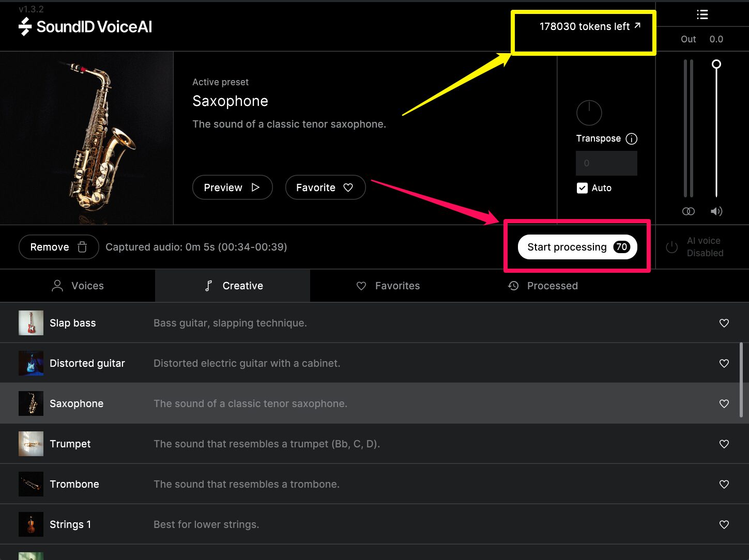749x560 pixels.
Task: Toggle the stereo link icon under the meters
Action: click(688, 211)
